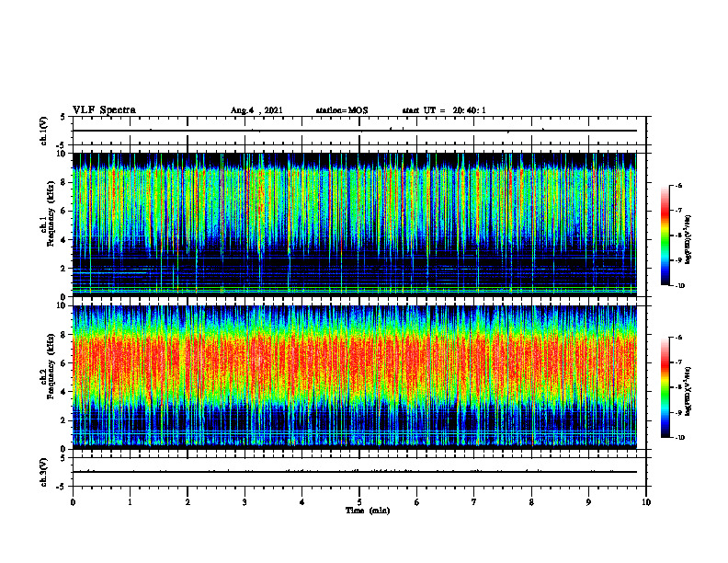Select the date text "Aug.4 , 2021"
Image resolution: width=728 pixels, height=563 pixels.
pyautogui.click(x=256, y=110)
